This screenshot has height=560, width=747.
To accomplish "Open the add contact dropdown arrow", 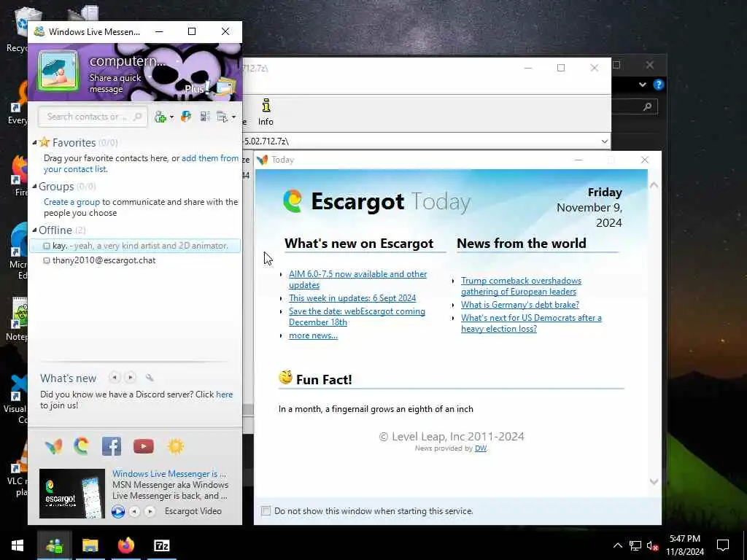I will (171, 117).
